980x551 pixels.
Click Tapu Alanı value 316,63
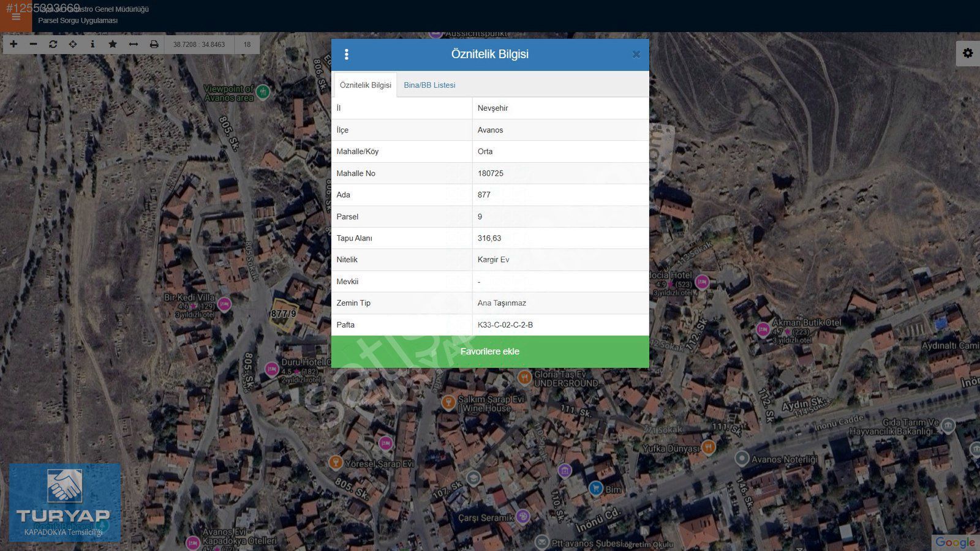click(489, 238)
